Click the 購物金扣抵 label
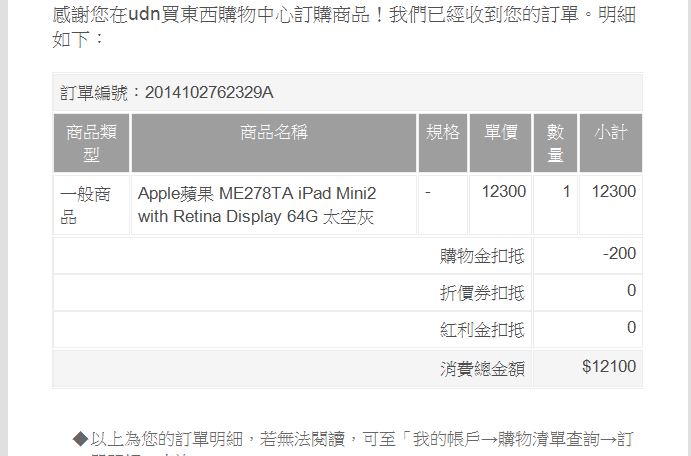 (x=482, y=256)
